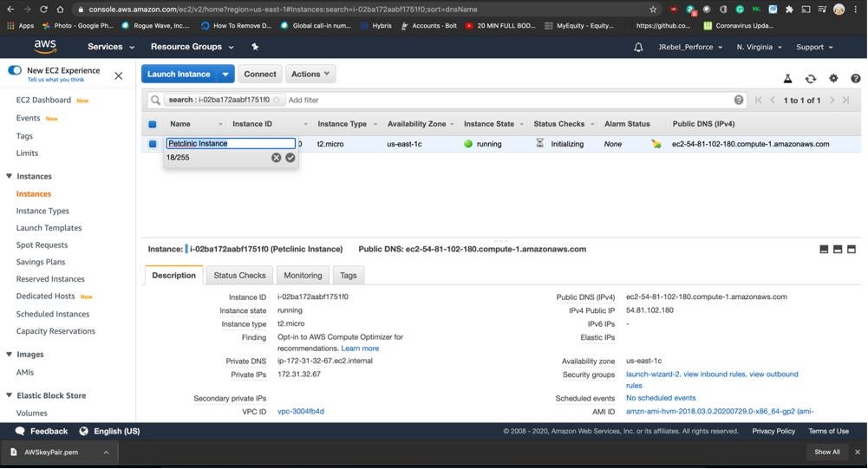This screenshot has width=868, height=469.
Task: Open the table settings gear icon
Action: (x=833, y=79)
